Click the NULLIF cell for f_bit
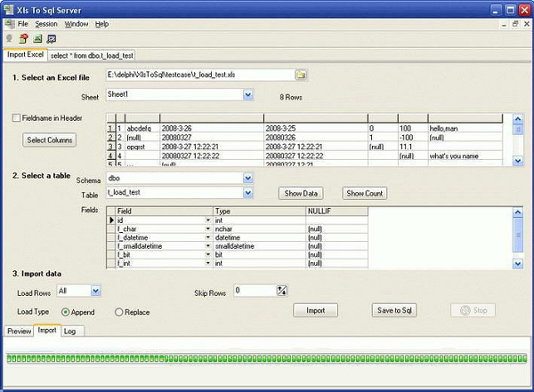The width and height of the screenshot is (534, 392). [336, 254]
